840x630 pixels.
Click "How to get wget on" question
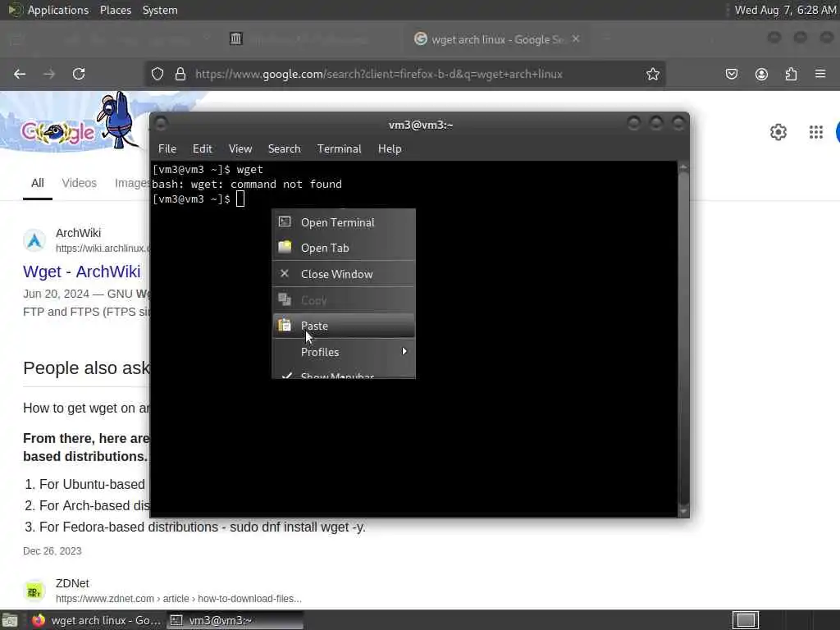click(x=87, y=409)
